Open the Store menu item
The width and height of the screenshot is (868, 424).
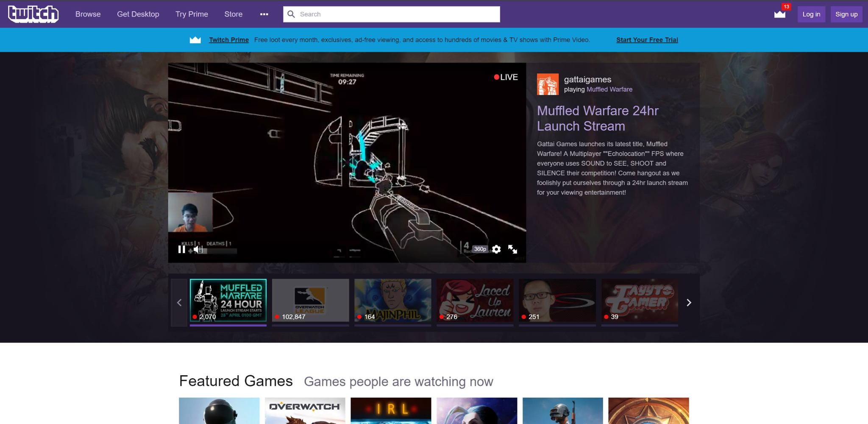tap(233, 14)
